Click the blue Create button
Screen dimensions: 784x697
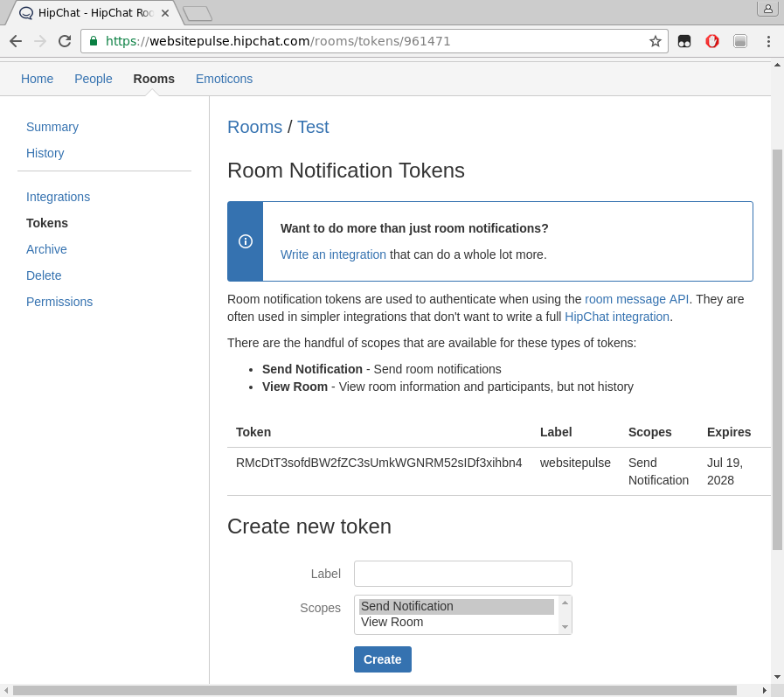383,659
